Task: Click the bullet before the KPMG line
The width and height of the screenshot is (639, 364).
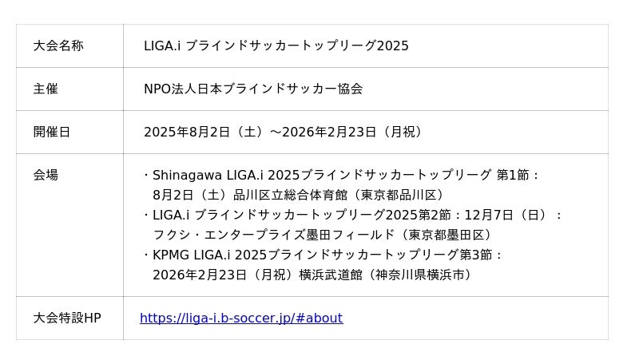Action: pyautogui.click(x=146, y=255)
